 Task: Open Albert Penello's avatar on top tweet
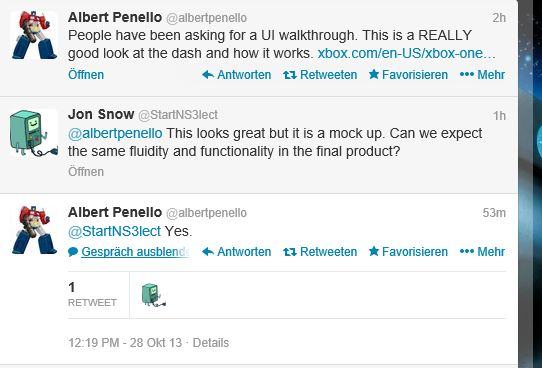click(x=34, y=35)
